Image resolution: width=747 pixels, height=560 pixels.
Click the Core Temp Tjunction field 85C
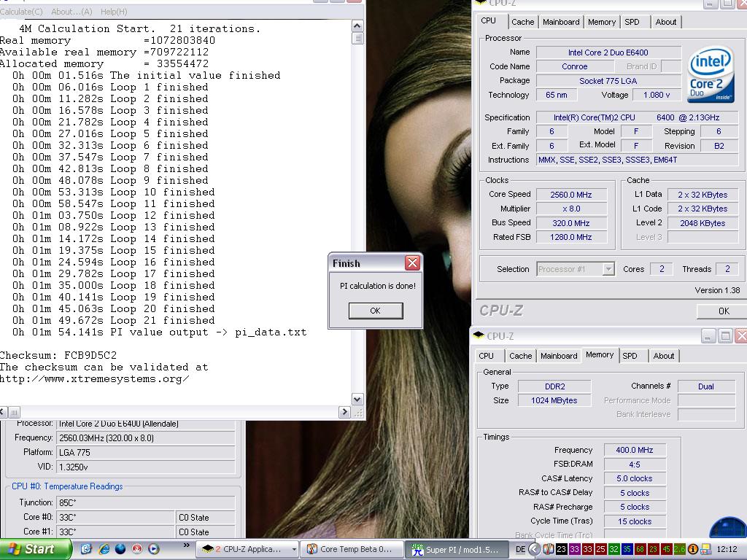point(146,503)
